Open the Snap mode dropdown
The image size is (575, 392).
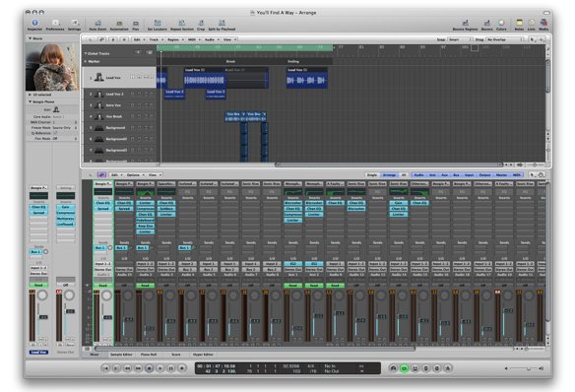(x=459, y=39)
